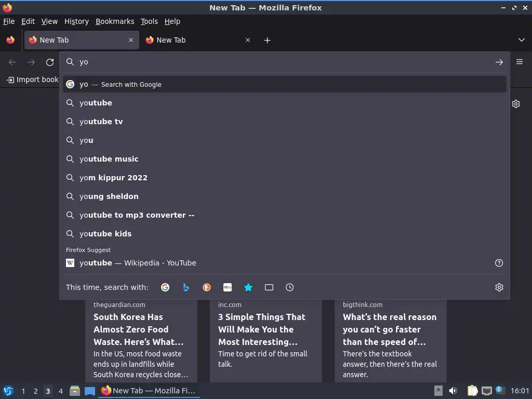This screenshot has width=532, height=399.
Task: Choose the 'yom kippur 2022' suggestion
Action: [x=284, y=178]
